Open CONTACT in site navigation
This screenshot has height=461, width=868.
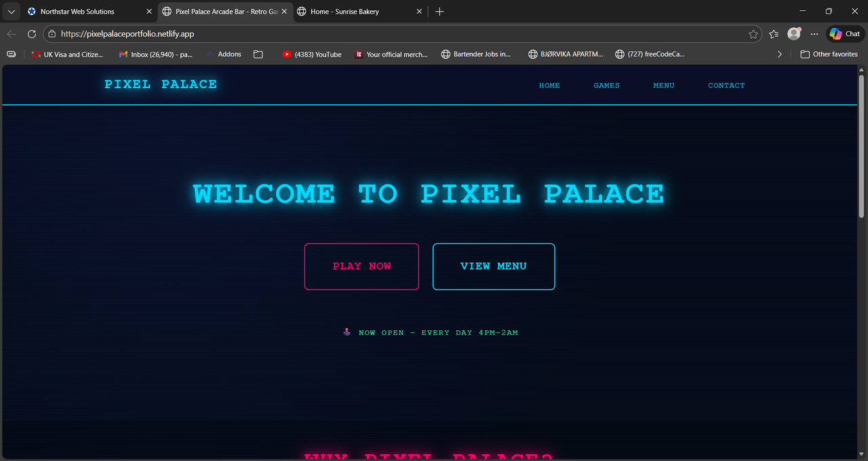pyautogui.click(x=726, y=85)
